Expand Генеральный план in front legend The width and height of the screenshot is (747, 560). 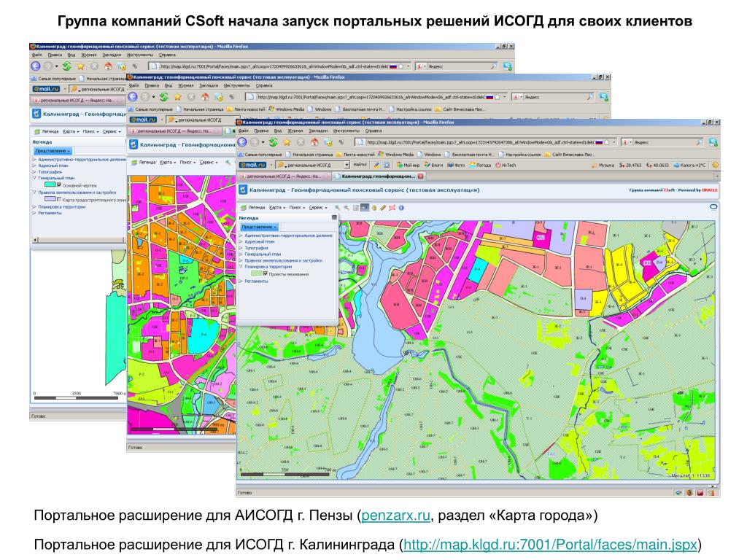coord(241,254)
